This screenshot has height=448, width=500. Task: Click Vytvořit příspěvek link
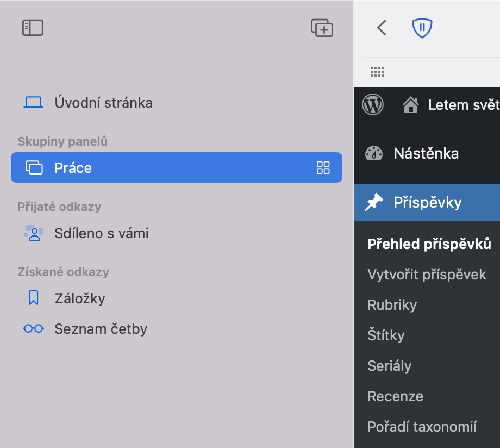427,275
